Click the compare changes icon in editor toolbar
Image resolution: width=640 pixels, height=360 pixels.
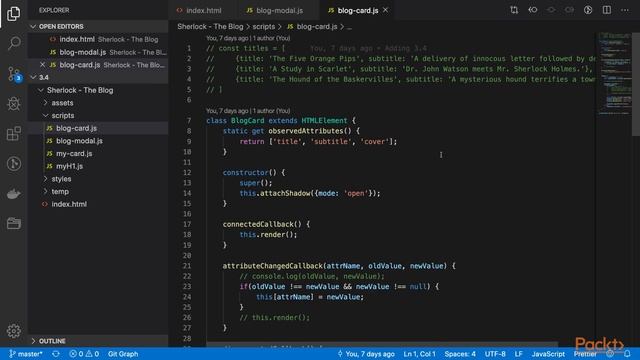514,10
